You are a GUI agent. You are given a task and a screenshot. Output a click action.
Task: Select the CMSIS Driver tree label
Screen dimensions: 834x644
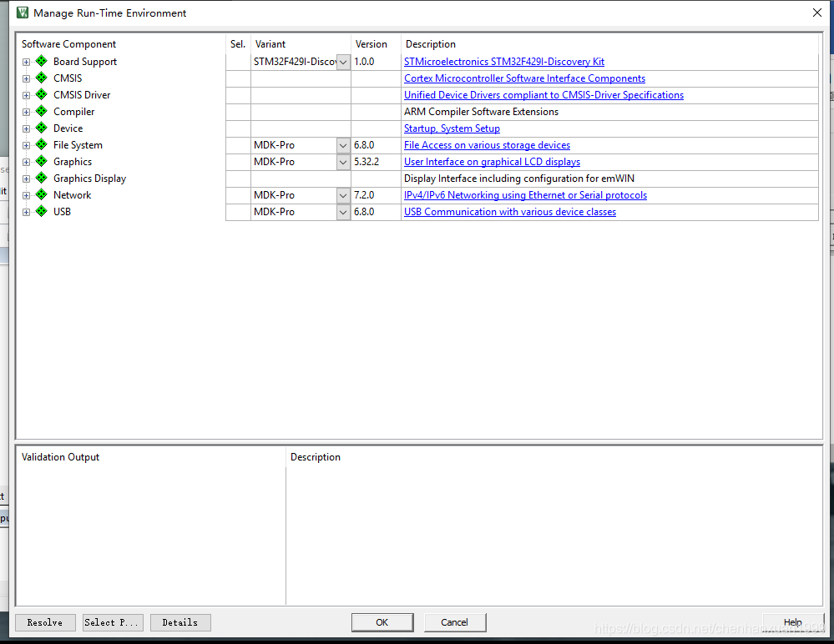(82, 95)
